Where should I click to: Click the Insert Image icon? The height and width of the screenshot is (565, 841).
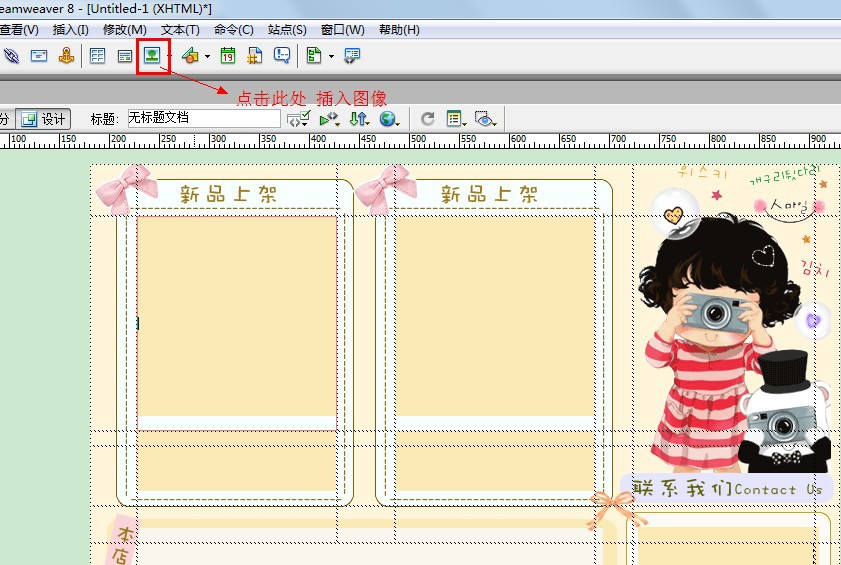click(x=152, y=55)
